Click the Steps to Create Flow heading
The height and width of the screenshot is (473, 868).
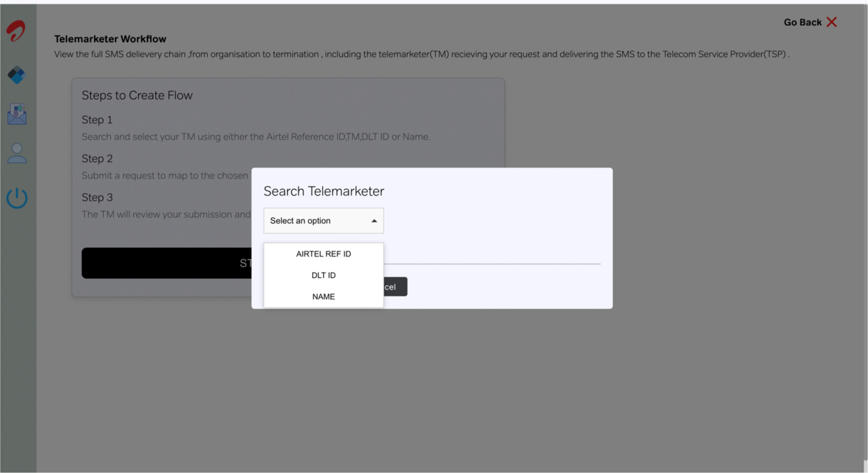point(137,95)
